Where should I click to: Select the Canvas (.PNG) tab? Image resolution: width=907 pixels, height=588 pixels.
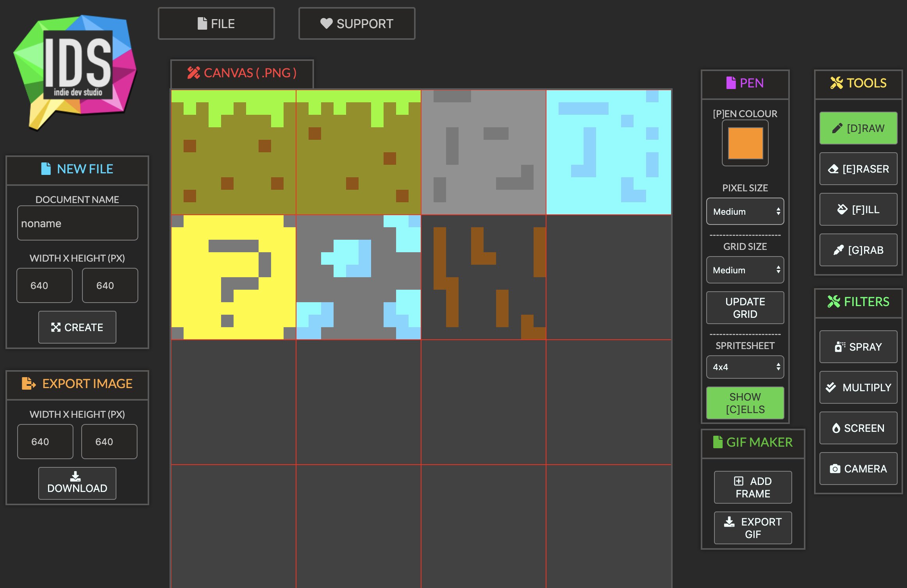point(242,73)
